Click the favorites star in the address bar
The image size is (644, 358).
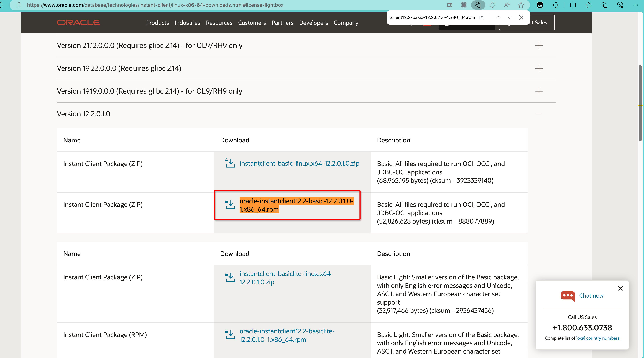(x=521, y=5)
